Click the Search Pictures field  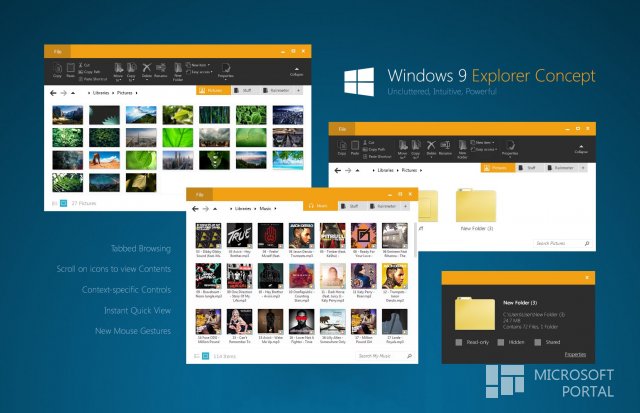pos(562,243)
